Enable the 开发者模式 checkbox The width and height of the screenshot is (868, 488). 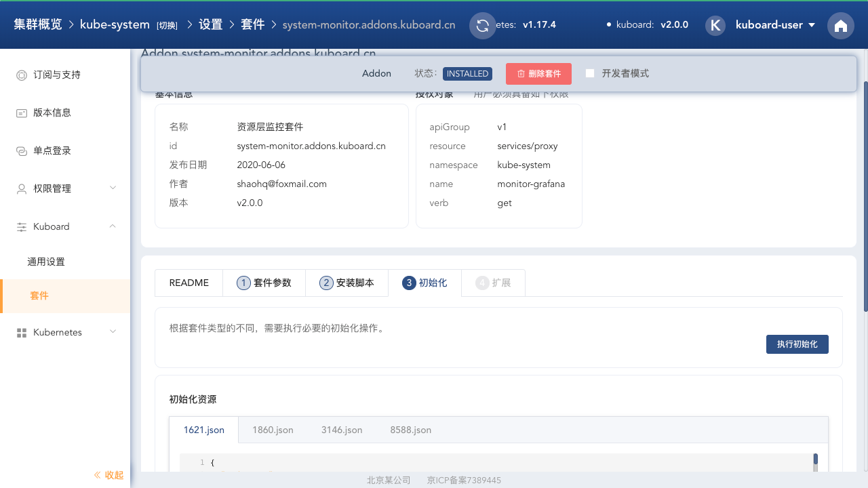click(x=590, y=73)
